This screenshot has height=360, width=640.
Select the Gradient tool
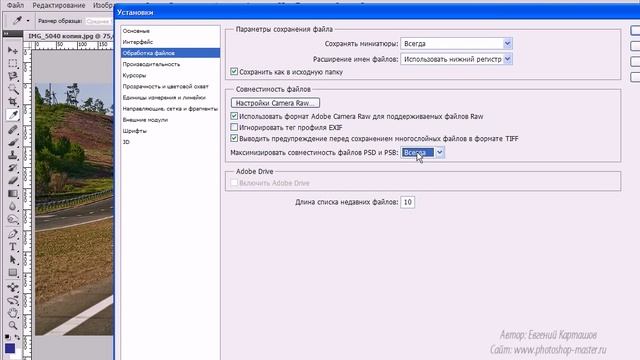pyautogui.click(x=13, y=193)
